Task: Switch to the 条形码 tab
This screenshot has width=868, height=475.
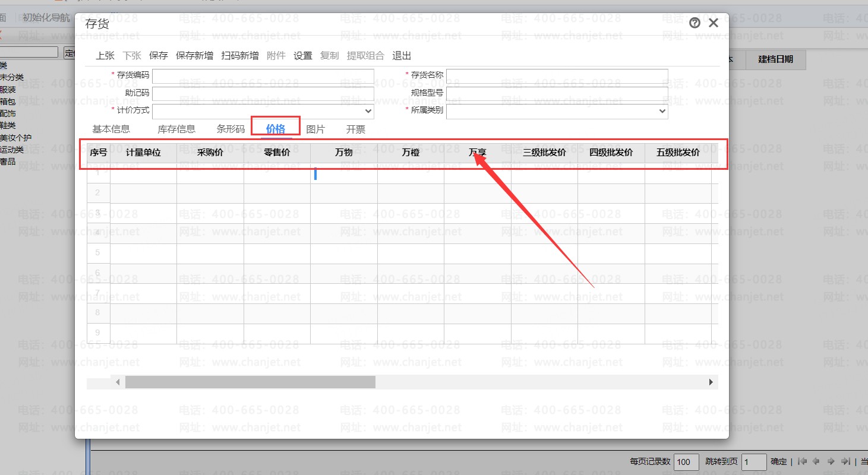Action: pos(231,129)
